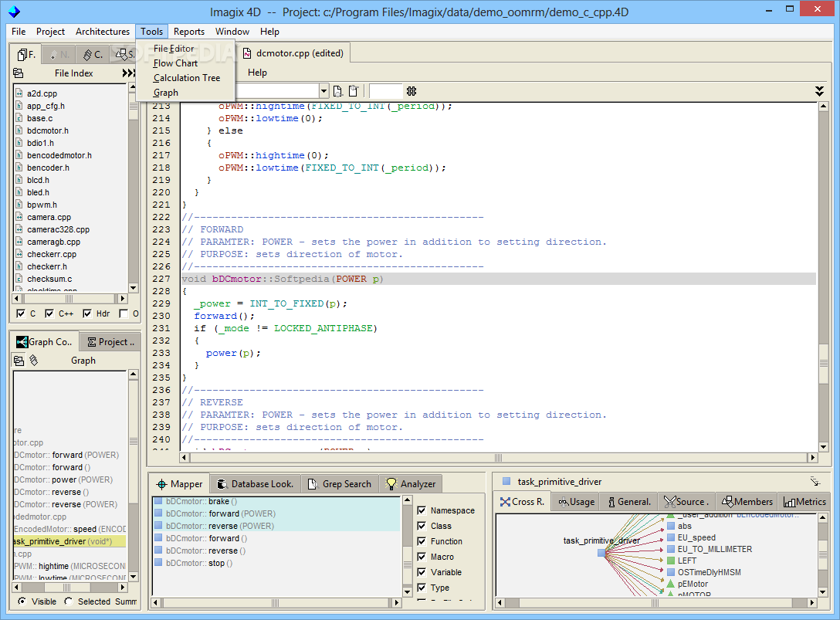Image resolution: width=840 pixels, height=620 pixels.
Task: Choose Graph from the Tools menu
Action: click(165, 93)
